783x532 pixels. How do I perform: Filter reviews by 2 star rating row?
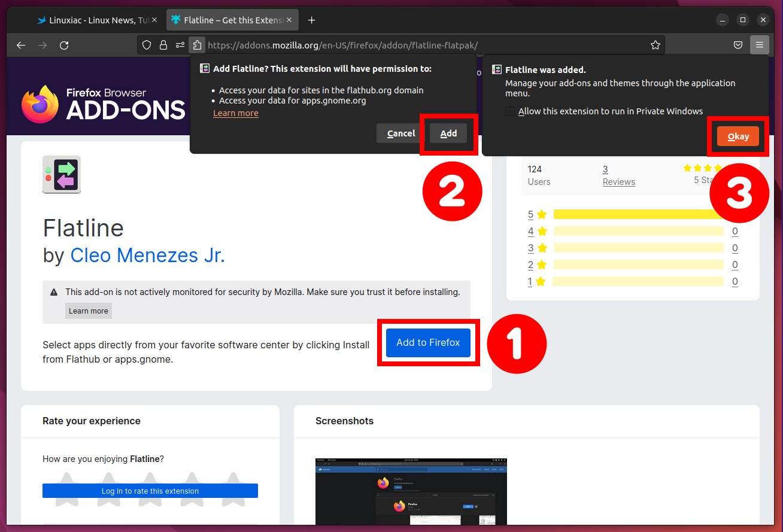pyautogui.click(x=633, y=265)
